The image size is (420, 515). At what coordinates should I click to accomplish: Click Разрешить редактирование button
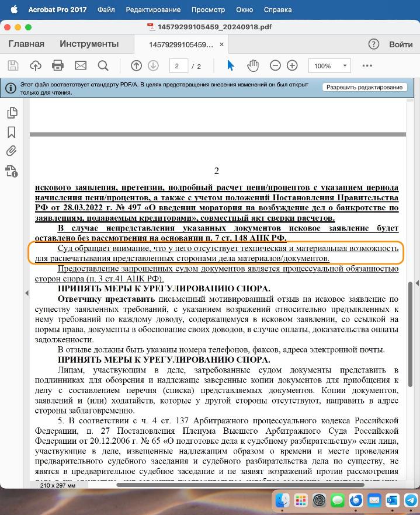click(365, 87)
